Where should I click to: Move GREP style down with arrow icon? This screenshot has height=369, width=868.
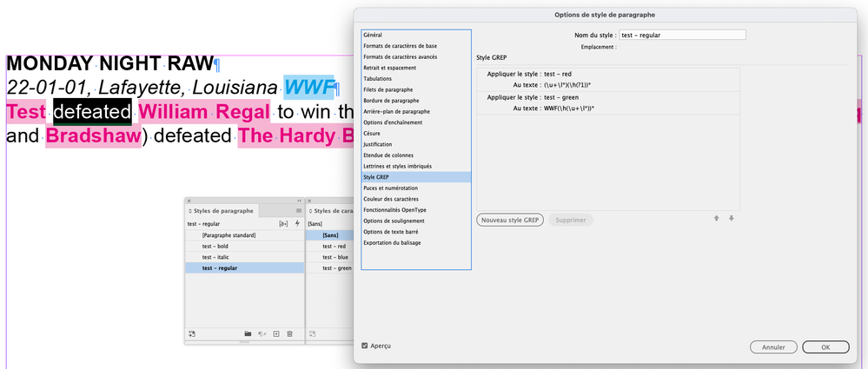pos(732,219)
